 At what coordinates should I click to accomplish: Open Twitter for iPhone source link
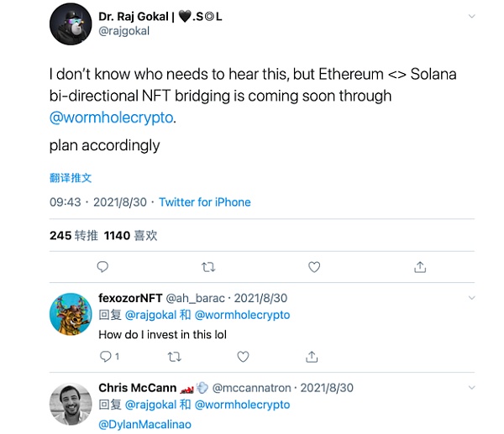tap(205, 202)
